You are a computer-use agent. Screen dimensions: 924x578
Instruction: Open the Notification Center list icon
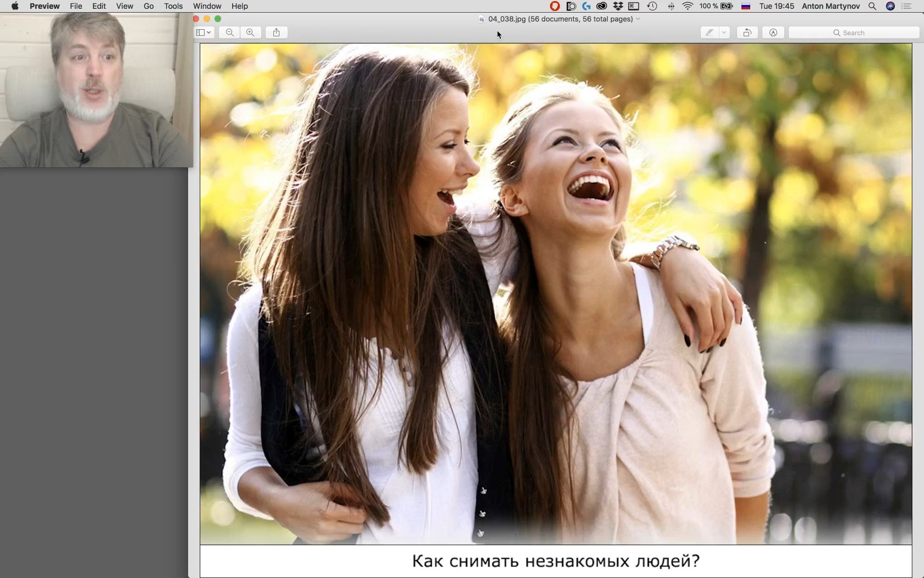point(908,6)
